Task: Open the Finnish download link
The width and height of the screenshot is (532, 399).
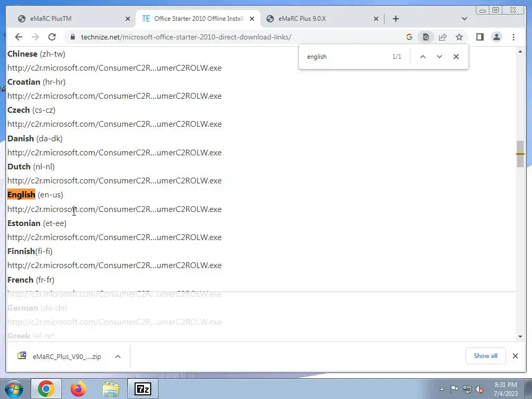Action: 114,265
